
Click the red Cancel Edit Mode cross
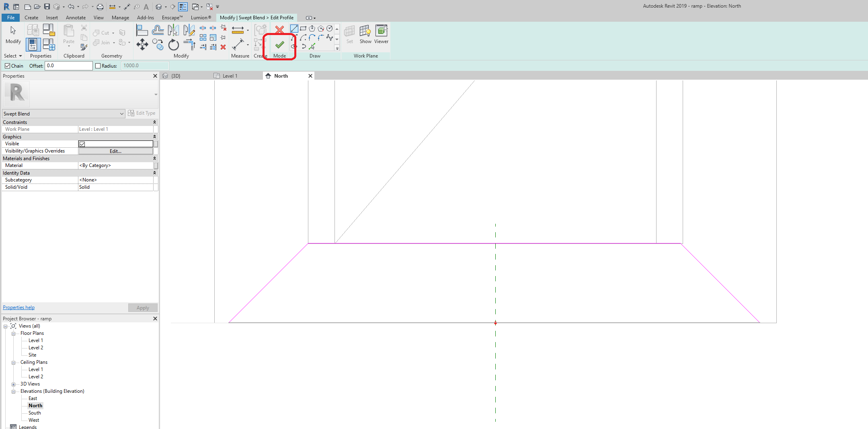click(280, 29)
